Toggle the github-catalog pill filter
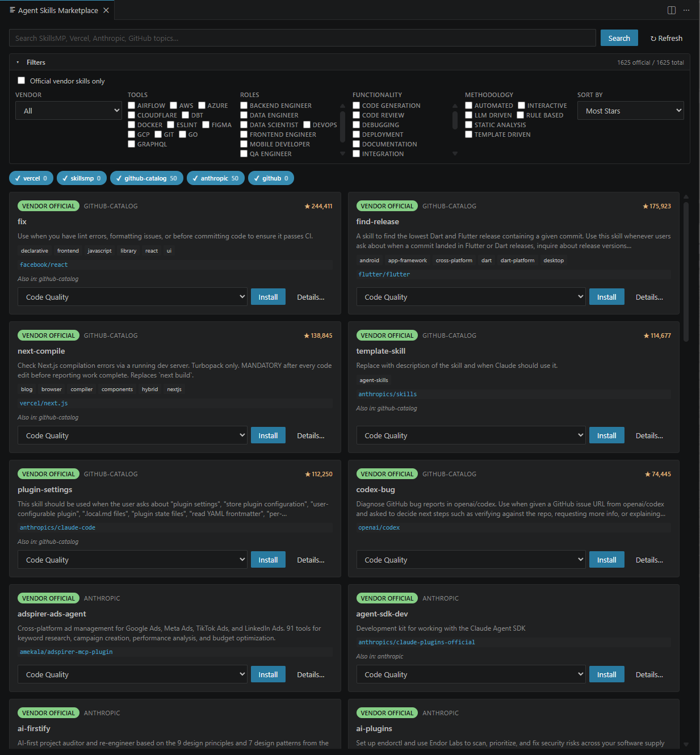 pos(146,178)
